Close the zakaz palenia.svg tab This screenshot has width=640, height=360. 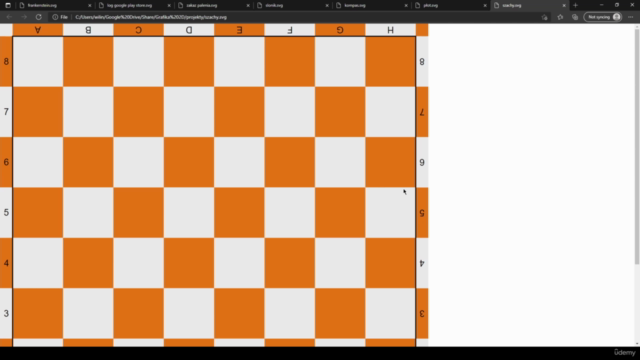pyautogui.click(x=248, y=5)
